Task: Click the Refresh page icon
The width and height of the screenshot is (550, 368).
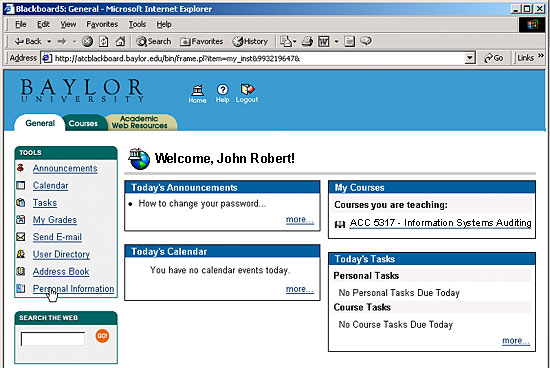Action: pyautogui.click(x=103, y=41)
